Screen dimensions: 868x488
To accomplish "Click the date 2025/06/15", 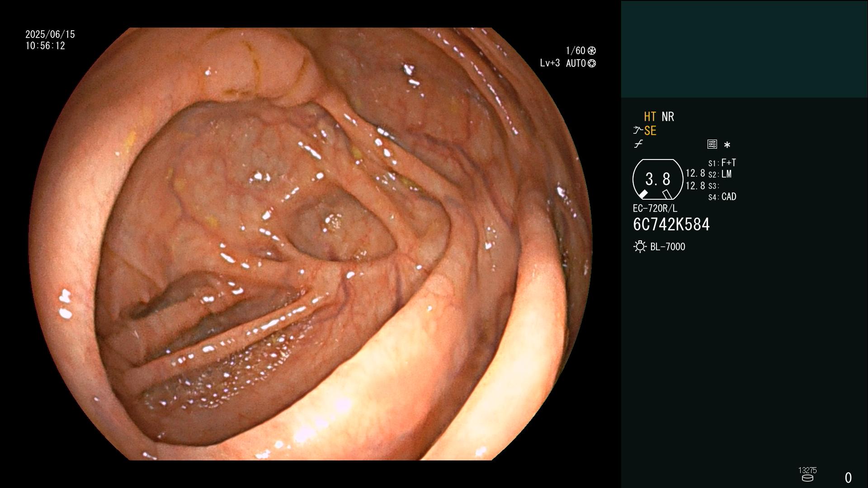I will tap(50, 34).
